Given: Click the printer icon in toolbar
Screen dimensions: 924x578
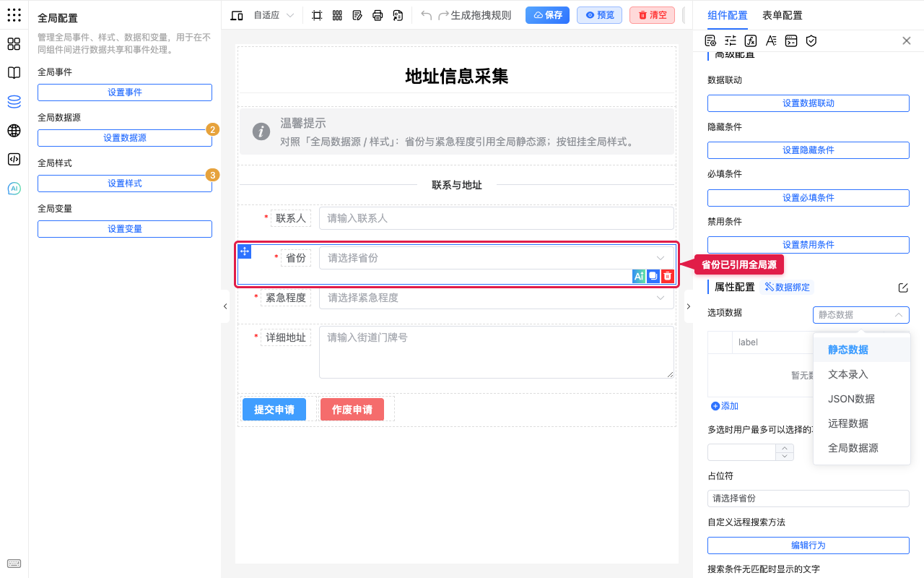Looking at the screenshot, I should (x=378, y=15).
